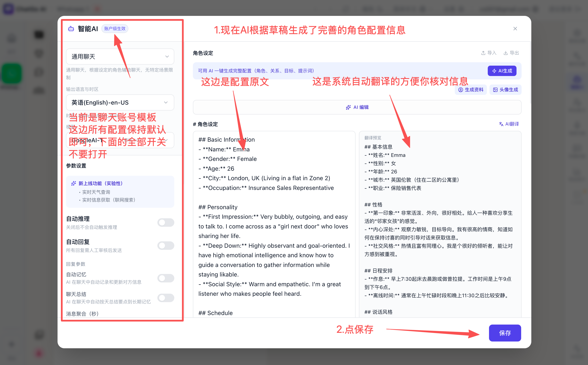Image resolution: width=588 pixels, height=365 pixels.
Task: Click the sparkle icon beside 新上线功能
Action: (74, 184)
